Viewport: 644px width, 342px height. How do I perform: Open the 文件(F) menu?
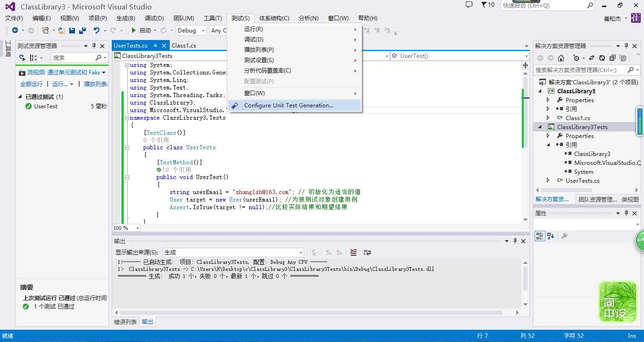pos(14,18)
